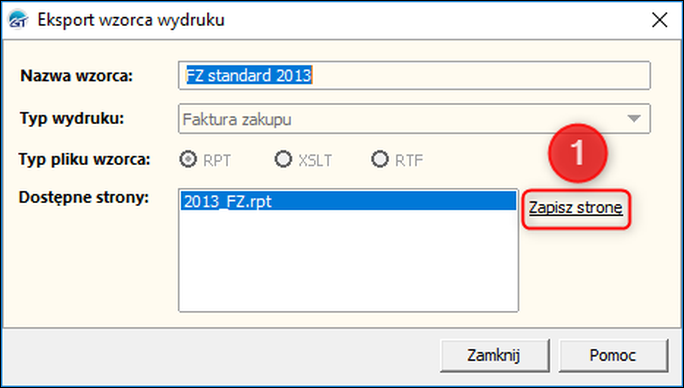Screen dimensions: 684x388
Task: Expand the Faktura zakupu combo box
Action: tap(414, 119)
